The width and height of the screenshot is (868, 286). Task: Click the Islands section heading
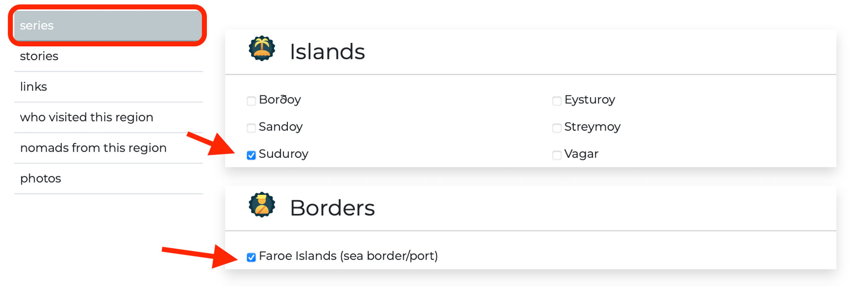click(327, 52)
